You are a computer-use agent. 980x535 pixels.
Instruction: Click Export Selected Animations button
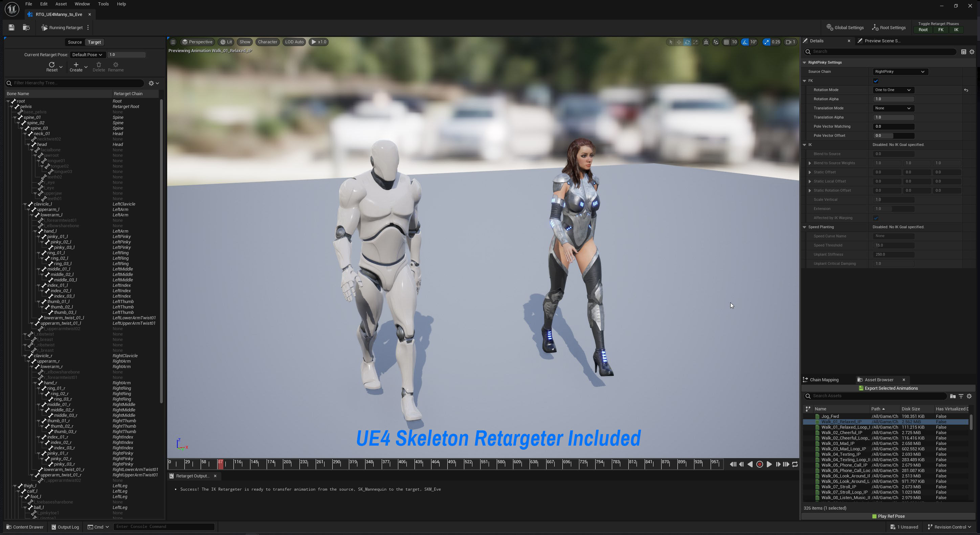point(888,388)
